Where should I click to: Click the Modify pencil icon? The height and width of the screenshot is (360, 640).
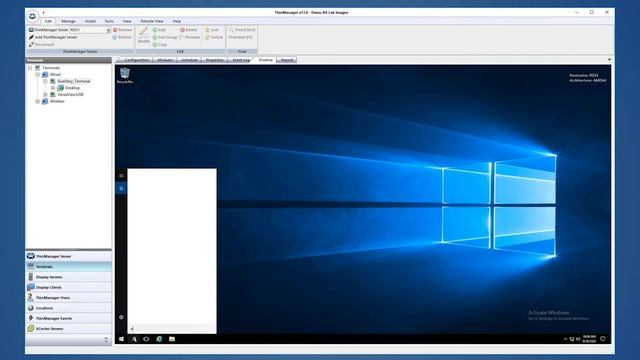tap(144, 32)
